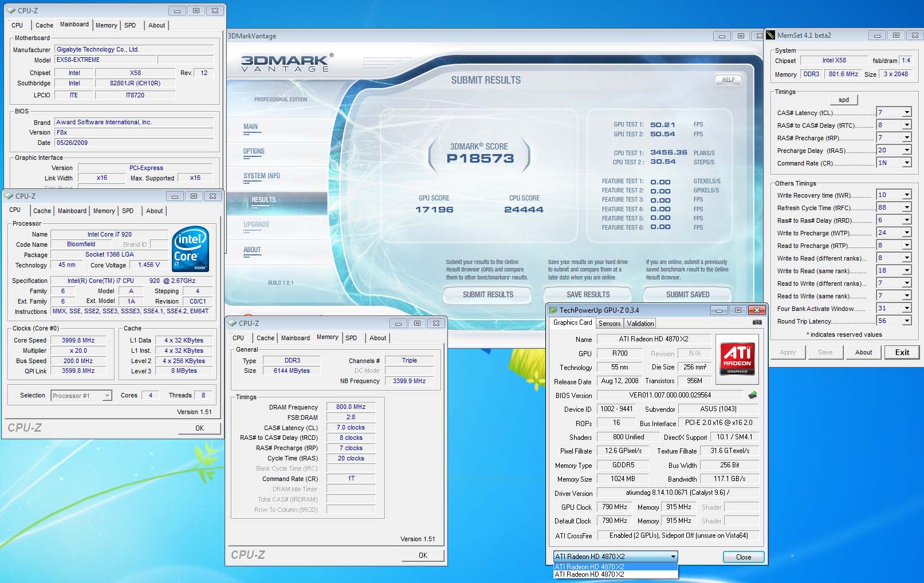
Task: Click the spd button in MemSet
Action: click(844, 100)
